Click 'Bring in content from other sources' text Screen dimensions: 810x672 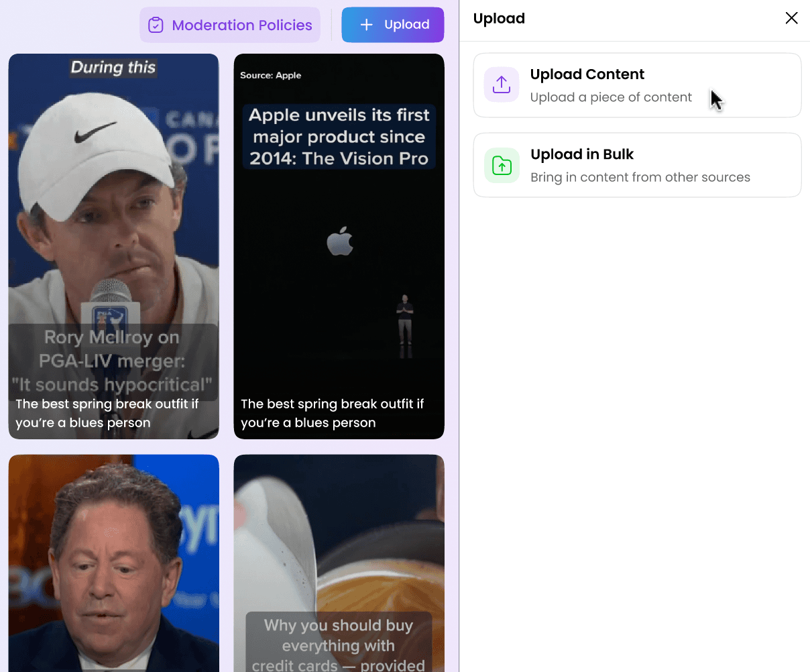[640, 177]
